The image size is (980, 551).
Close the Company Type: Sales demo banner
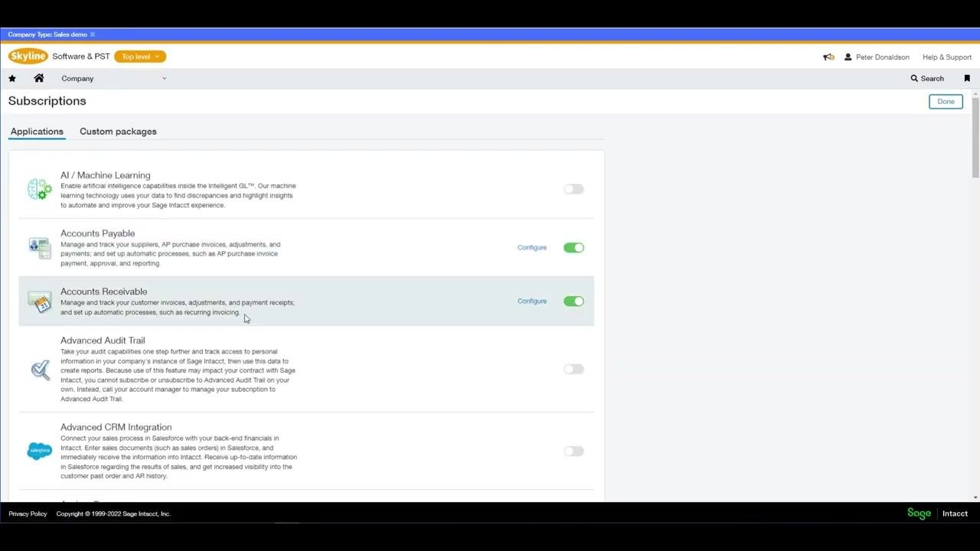[93, 34]
